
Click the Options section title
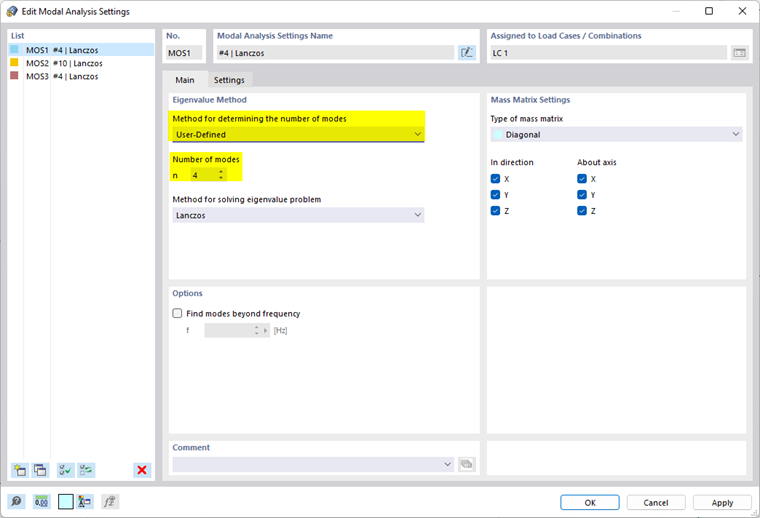click(188, 293)
